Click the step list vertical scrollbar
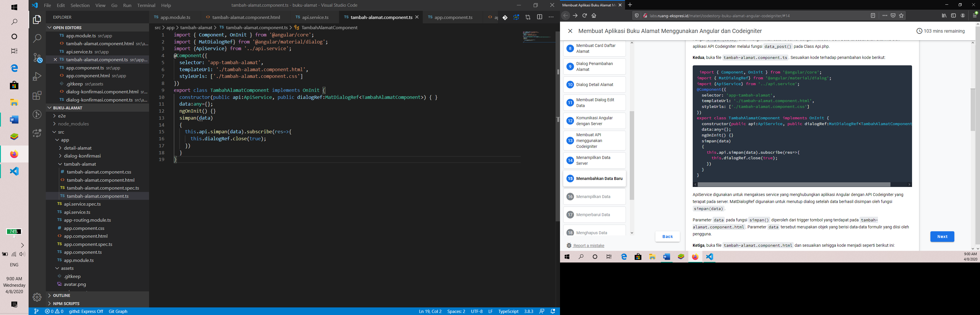 pos(632,155)
